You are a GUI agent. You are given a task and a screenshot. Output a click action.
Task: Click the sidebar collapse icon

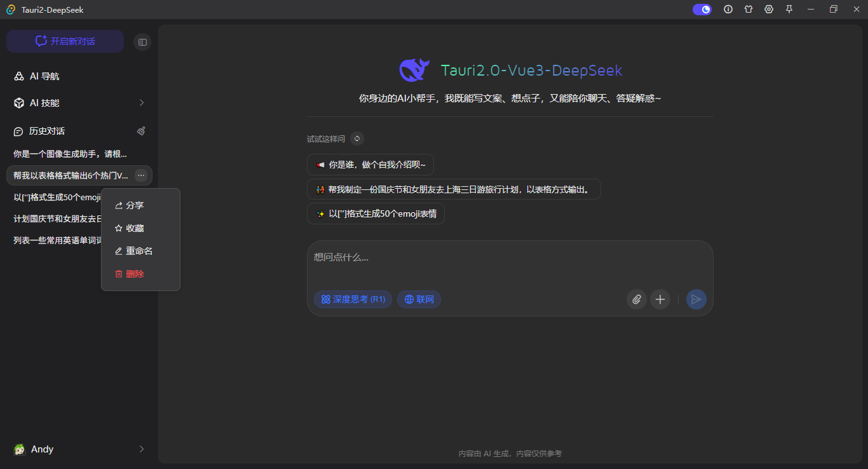click(x=142, y=42)
